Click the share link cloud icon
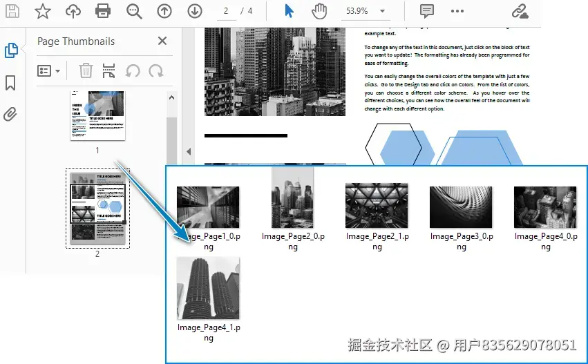Image resolution: width=588 pixels, height=364 pixels. 520,11
